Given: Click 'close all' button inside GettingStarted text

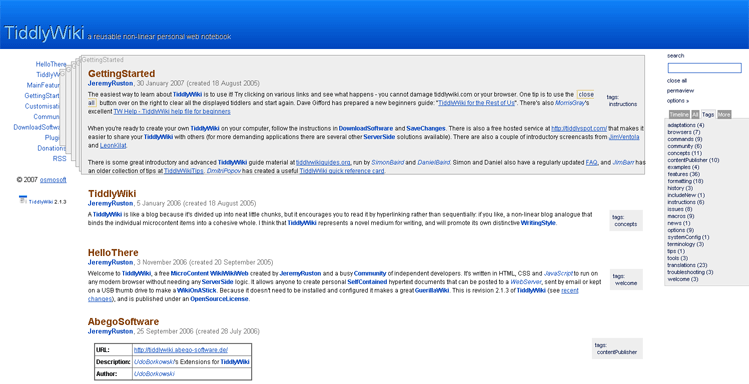Looking at the screenshot, I should (x=586, y=95).
